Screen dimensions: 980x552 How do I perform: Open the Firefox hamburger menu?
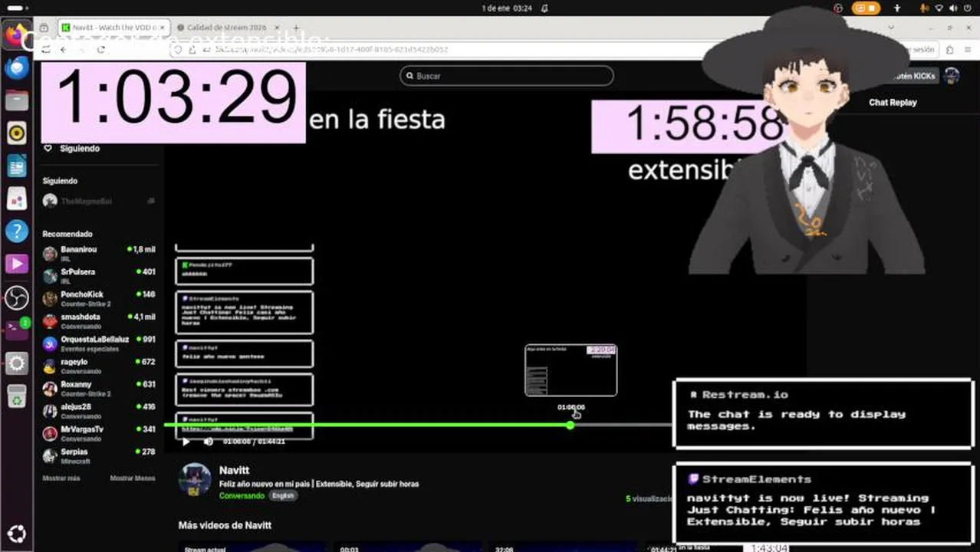point(966,49)
